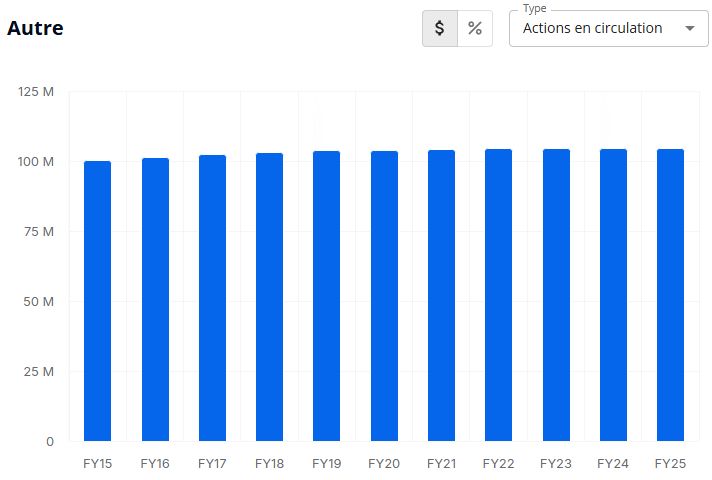The height and width of the screenshot is (480, 712).
Task: Click the FY15 bar in chart
Action: [x=98, y=301]
